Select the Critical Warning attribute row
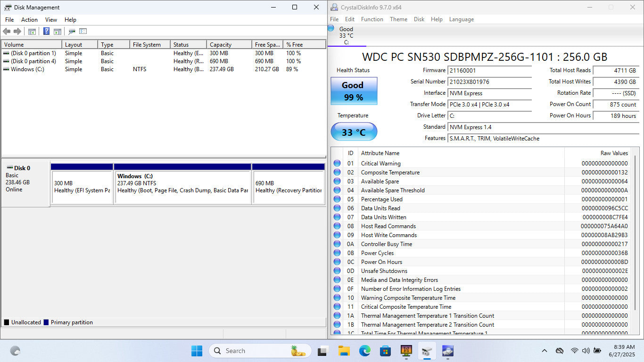Image resolution: width=644 pixels, height=362 pixels. 481,164
